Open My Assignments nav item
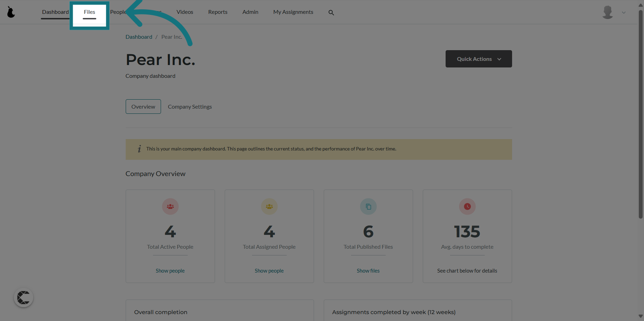Viewport: 644px width, 321px height. pos(293,12)
